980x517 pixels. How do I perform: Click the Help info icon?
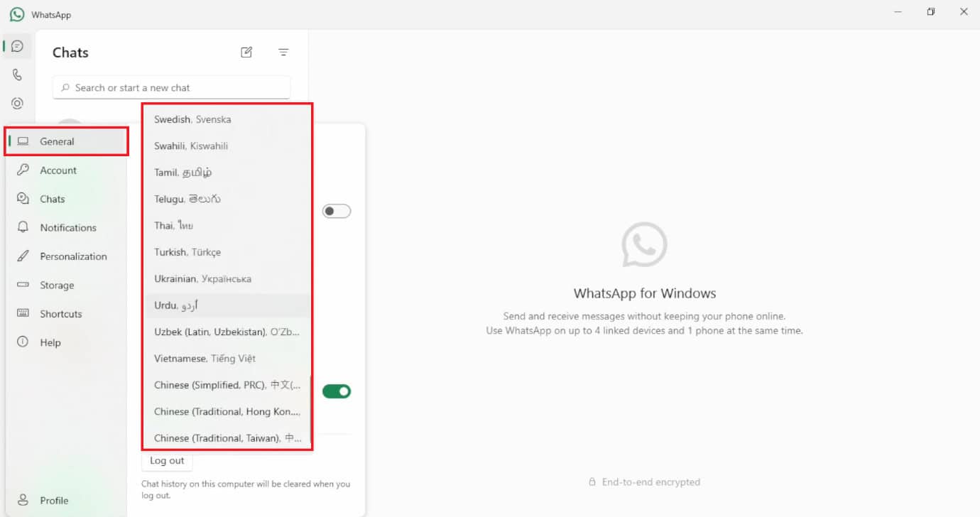tap(23, 342)
